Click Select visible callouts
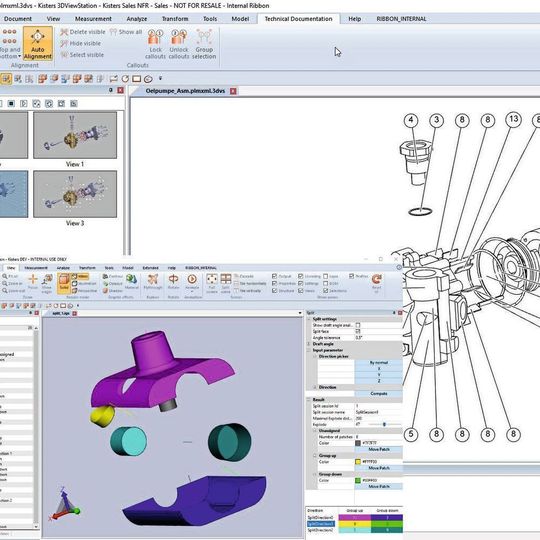 [82, 55]
